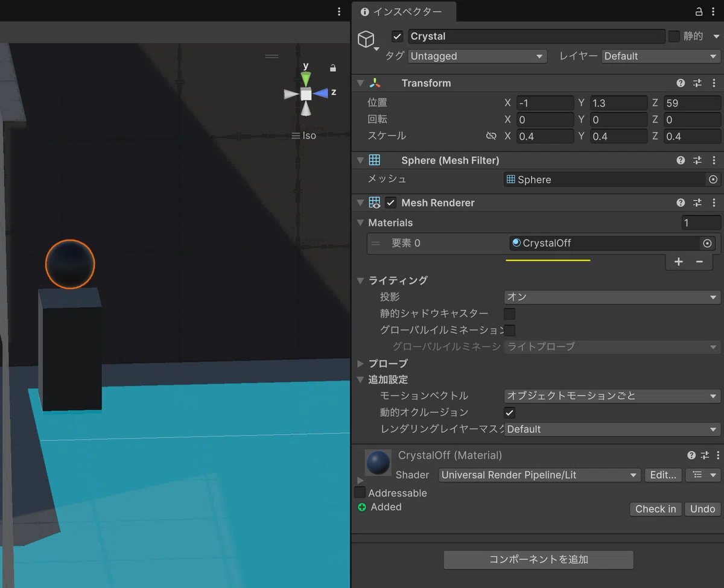Screen dimensions: 724x588
Task: Click the Undo button
Action: tap(702, 509)
